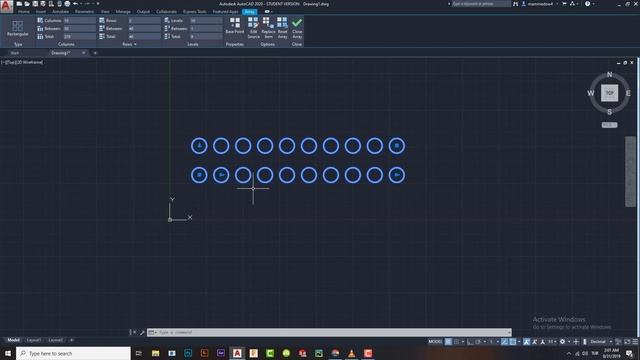Click the N compass direction on ViewCube
Screen dimensions: 640x360
coord(609,75)
